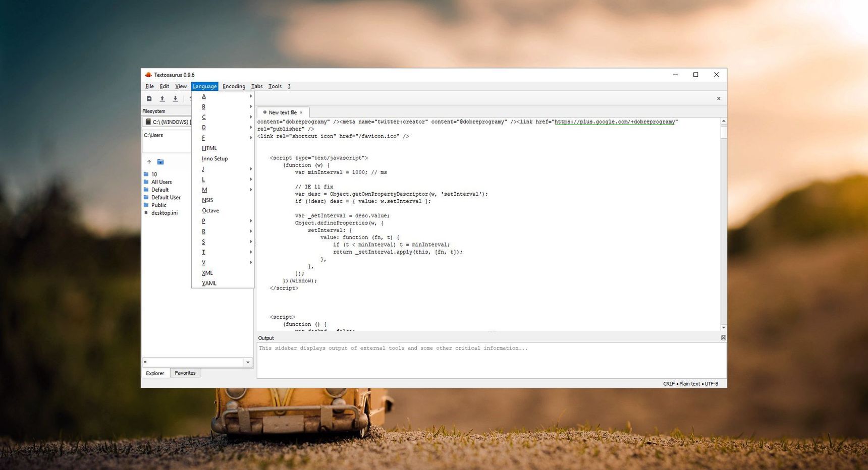Close the open Language menu
Screen dimensions: 868x470
coord(205,86)
